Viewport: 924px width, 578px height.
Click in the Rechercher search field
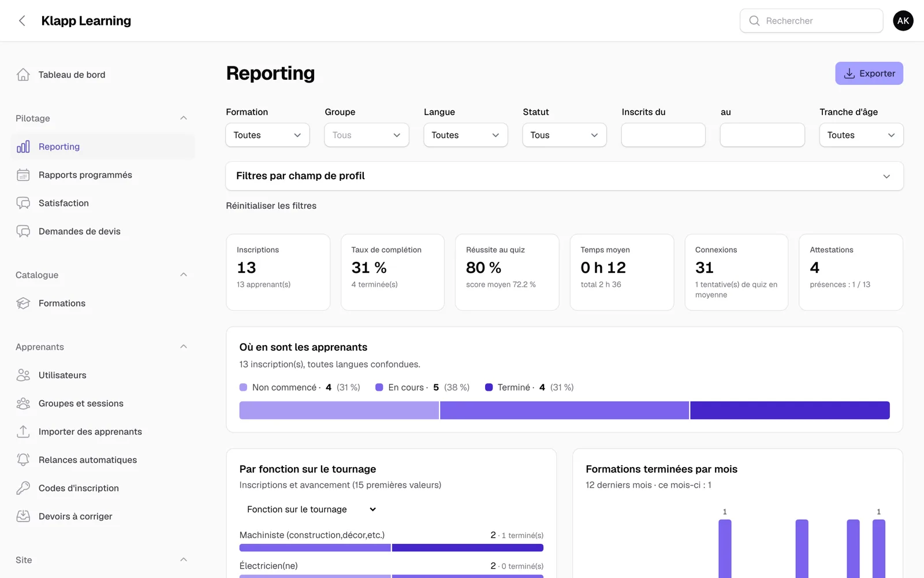(x=811, y=21)
